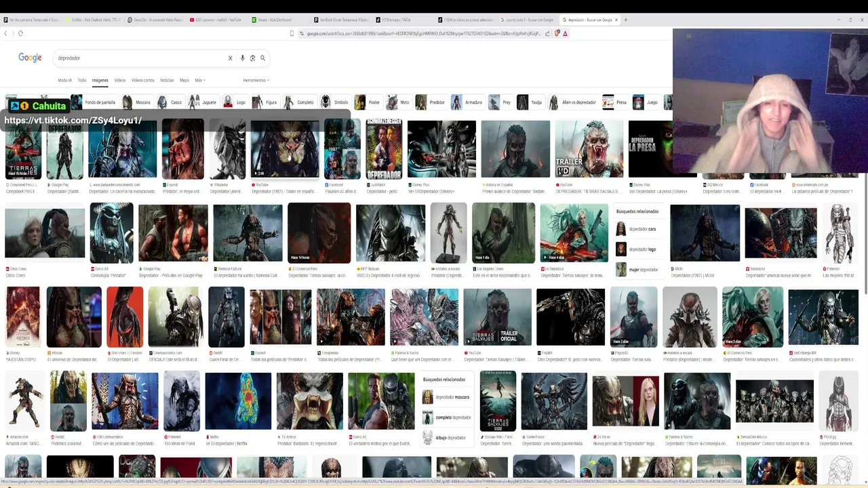Screen dimensions: 868x488
Task: Select the Yautja filter chip
Action: click(x=530, y=102)
